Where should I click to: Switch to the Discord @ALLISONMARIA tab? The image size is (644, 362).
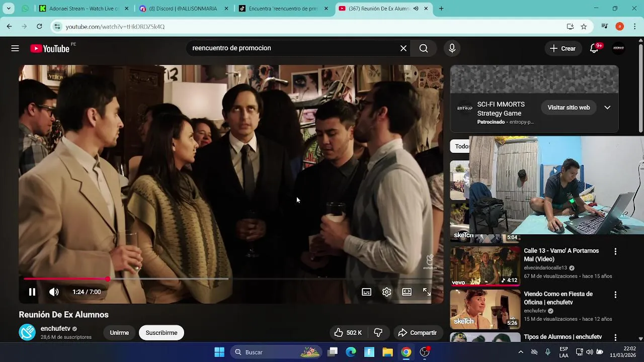tap(184, 9)
